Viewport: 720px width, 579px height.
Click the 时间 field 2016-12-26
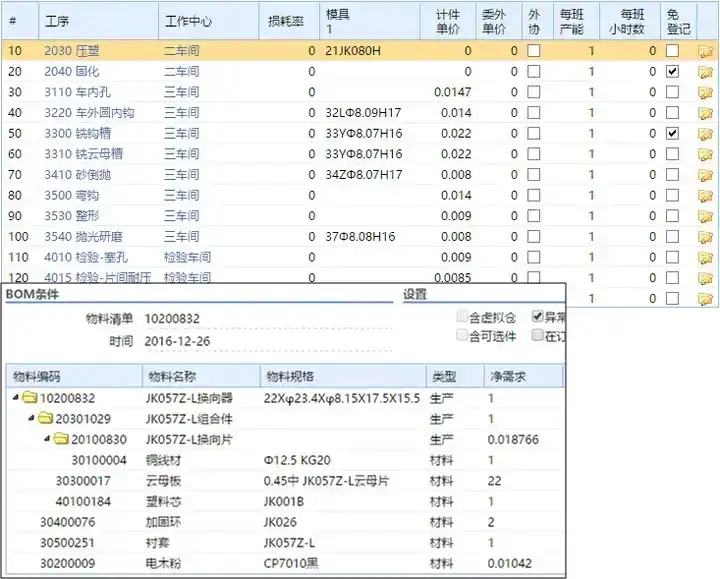[268, 341]
